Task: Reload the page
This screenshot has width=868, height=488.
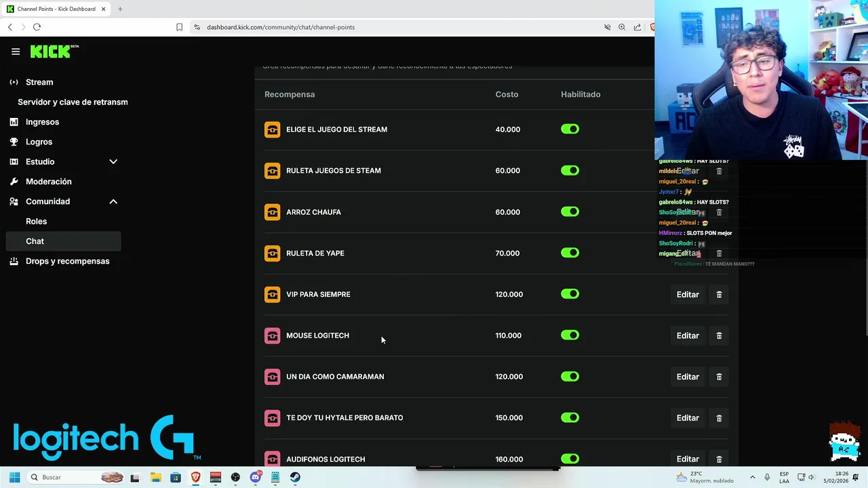Action: [x=37, y=27]
